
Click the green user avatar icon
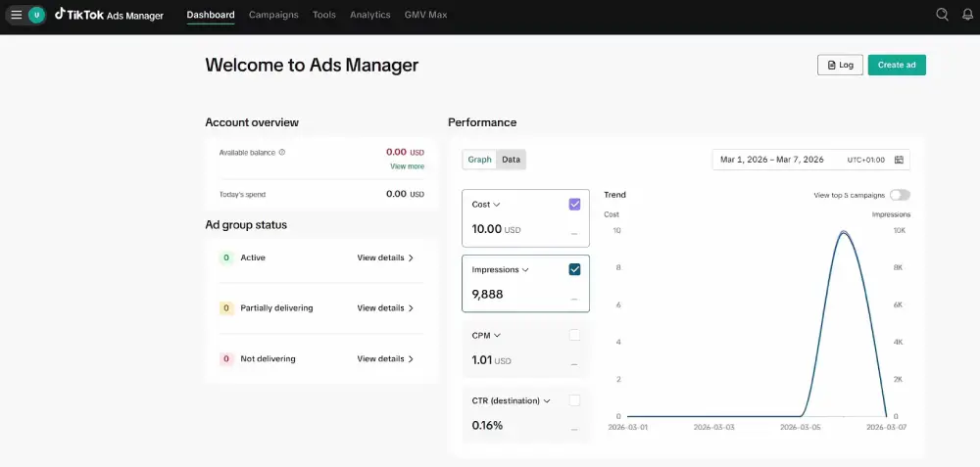click(36, 15)
